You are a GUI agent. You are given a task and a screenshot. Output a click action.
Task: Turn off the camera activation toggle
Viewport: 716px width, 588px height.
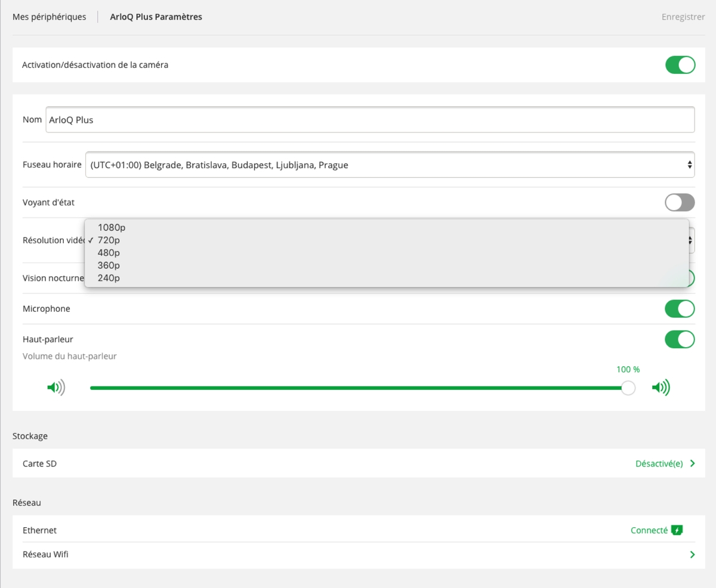click(680, 65)
